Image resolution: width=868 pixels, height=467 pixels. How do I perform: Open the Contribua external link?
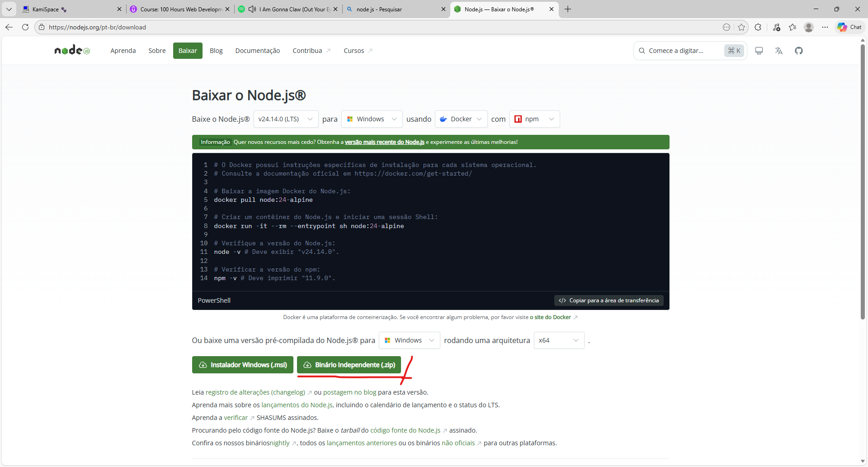(311, 51)
